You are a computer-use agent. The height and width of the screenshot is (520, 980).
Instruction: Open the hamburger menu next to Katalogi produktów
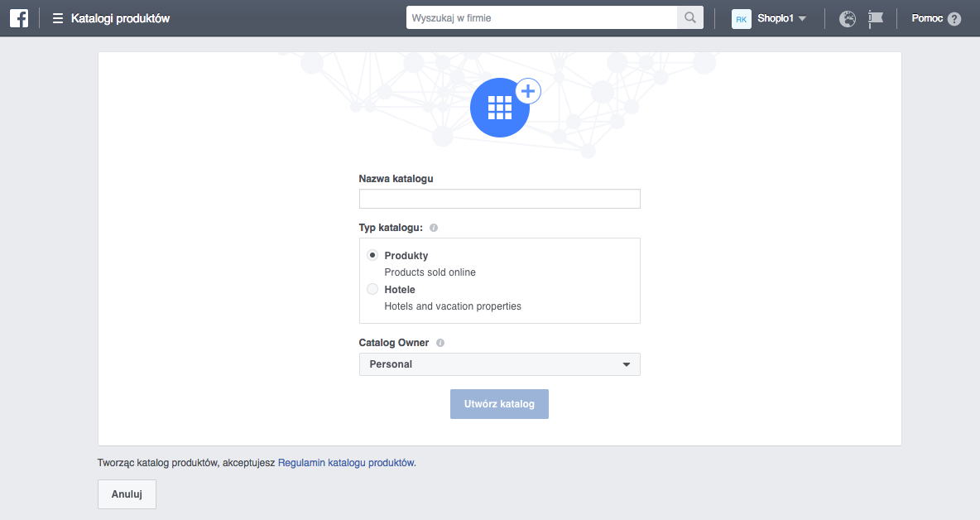(x=57, y=19)
